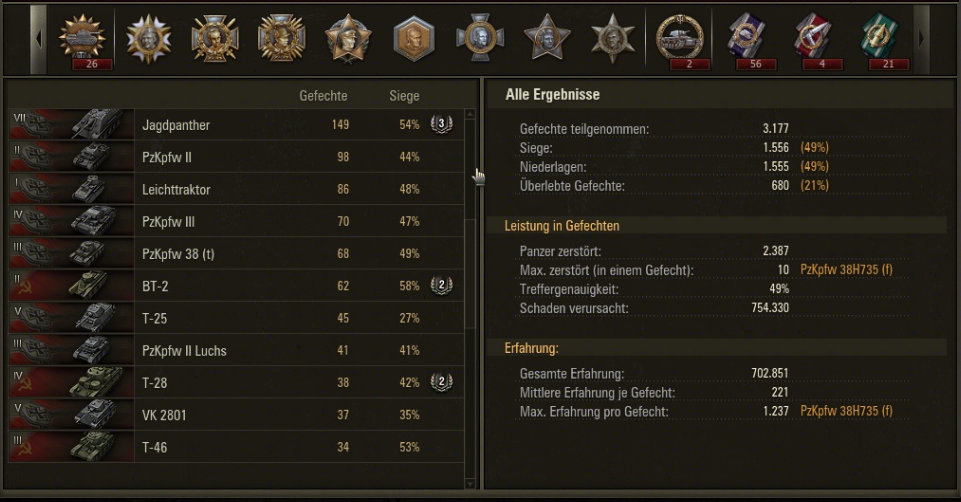Select the PzKpfw II Luchs row

click(185, 351)
